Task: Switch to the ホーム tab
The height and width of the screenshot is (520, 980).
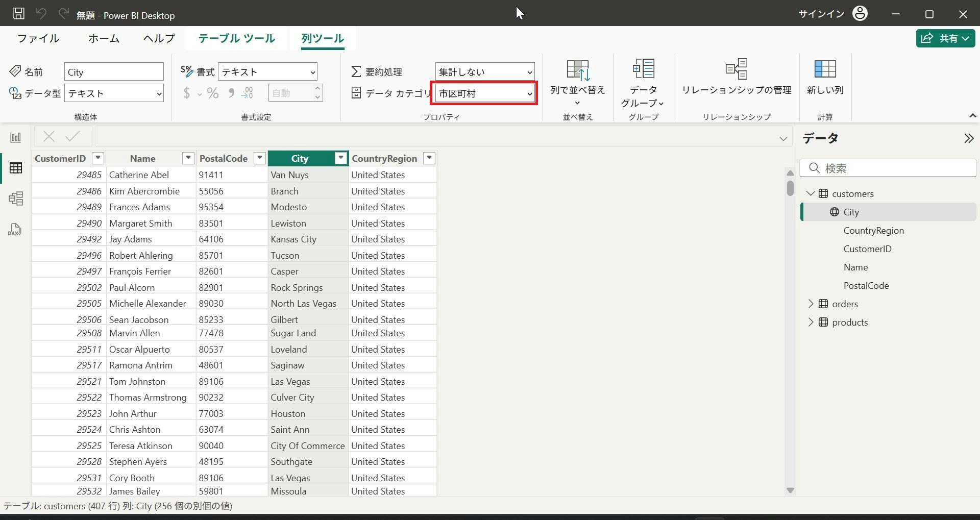Action: [104, 38]
